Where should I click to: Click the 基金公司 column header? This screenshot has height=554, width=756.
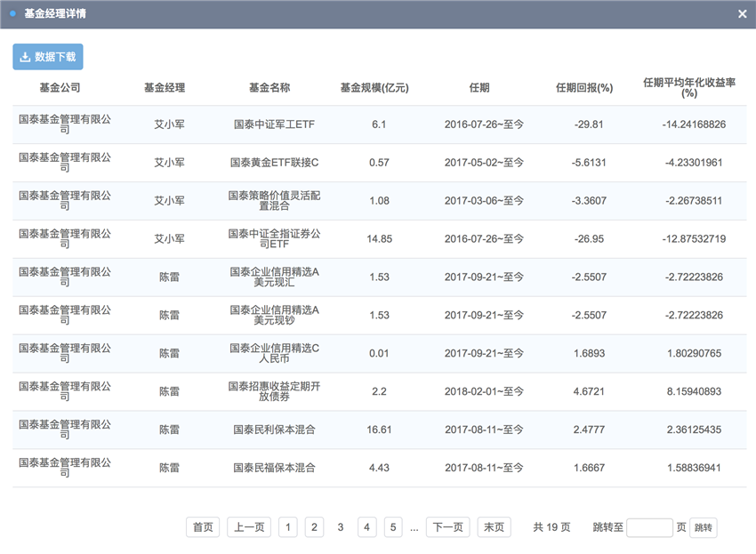60,88
